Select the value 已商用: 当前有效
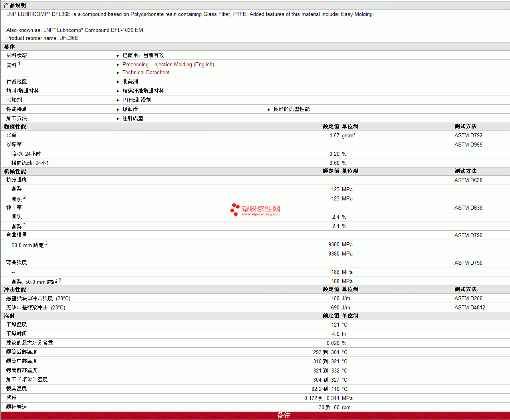The image size is (510, 420). pos(143,55)
